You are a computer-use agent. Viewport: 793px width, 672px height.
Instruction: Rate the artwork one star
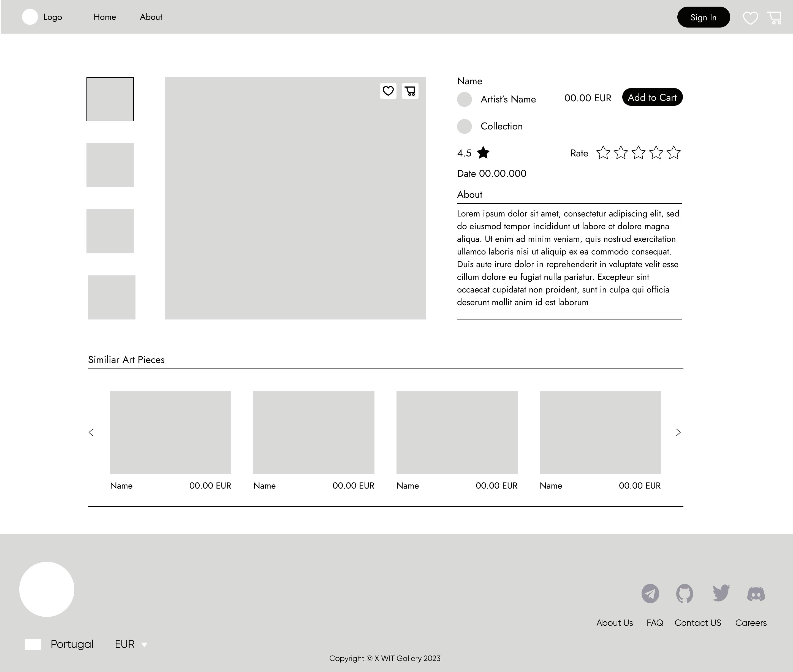(x=603, y=153)
